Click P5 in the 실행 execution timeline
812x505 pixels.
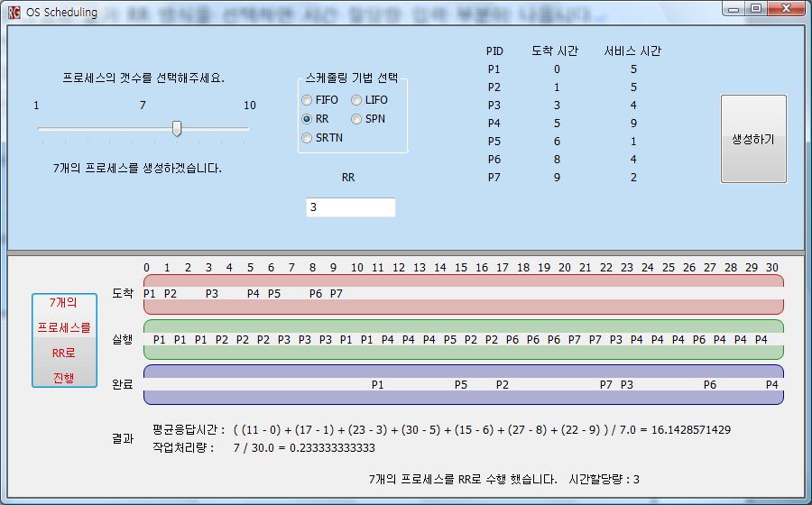click(x=450, y=340)
